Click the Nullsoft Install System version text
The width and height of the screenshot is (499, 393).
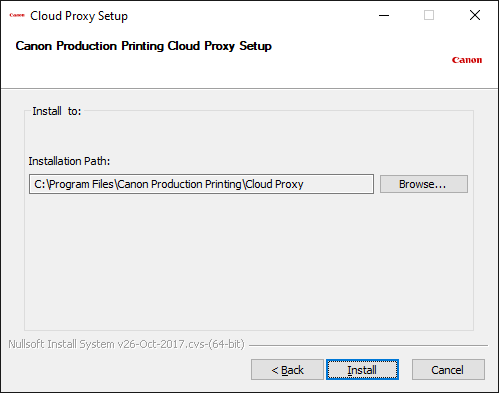[x=126, y=344]
